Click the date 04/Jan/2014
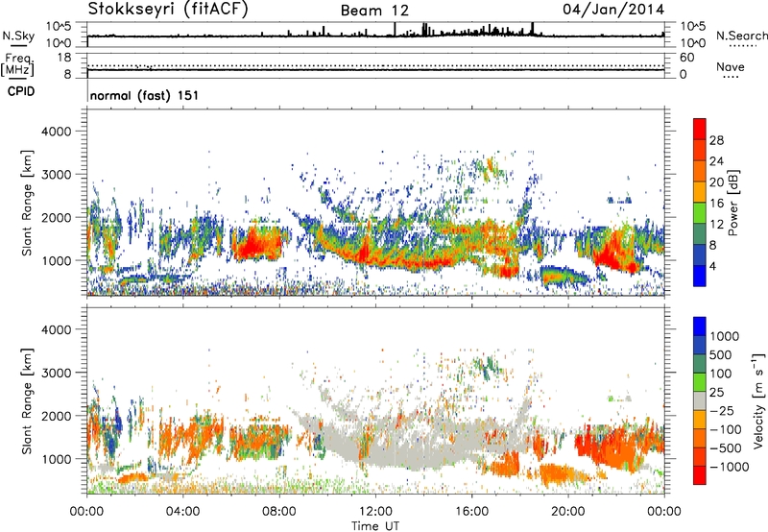 613,10
